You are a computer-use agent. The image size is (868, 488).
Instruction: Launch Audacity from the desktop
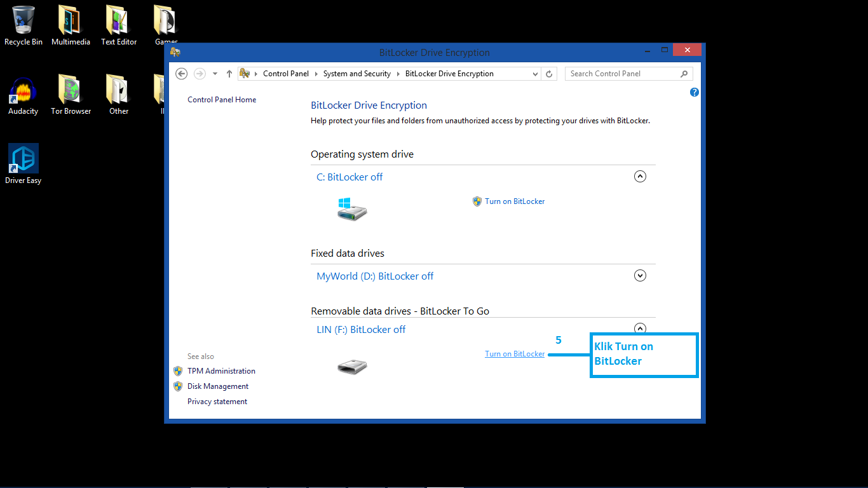coord(24,95)
